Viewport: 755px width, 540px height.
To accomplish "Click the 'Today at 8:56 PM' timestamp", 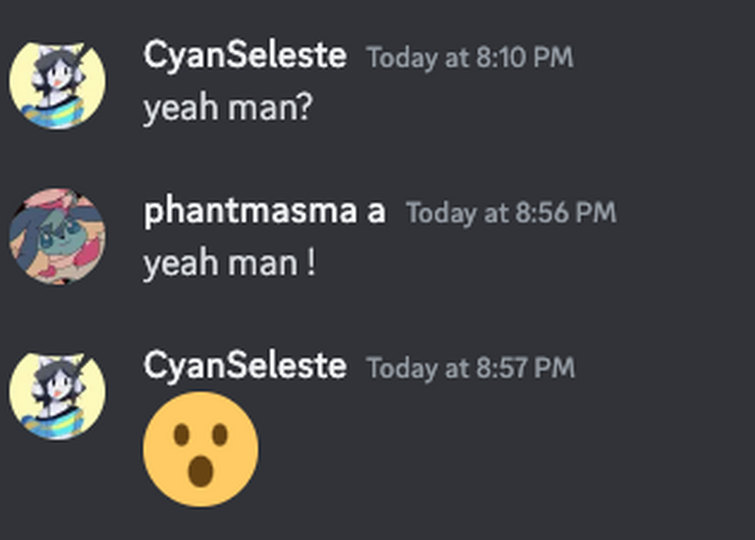I will 511,212.
